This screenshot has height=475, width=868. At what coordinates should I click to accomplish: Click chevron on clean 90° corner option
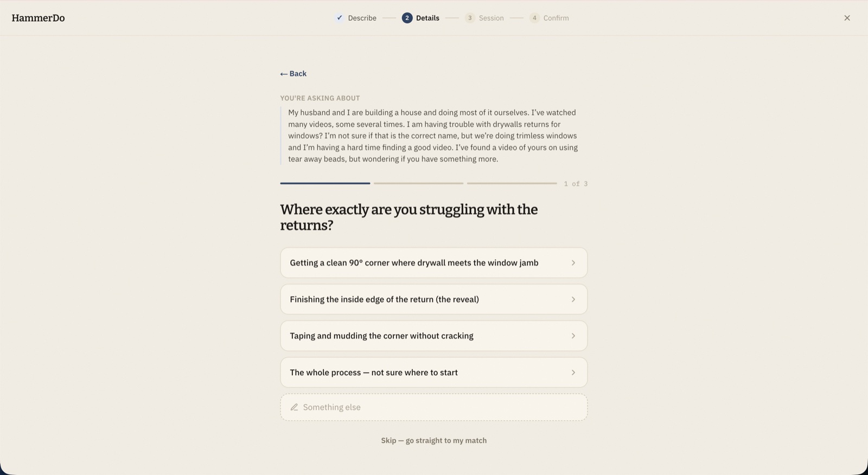573,263
